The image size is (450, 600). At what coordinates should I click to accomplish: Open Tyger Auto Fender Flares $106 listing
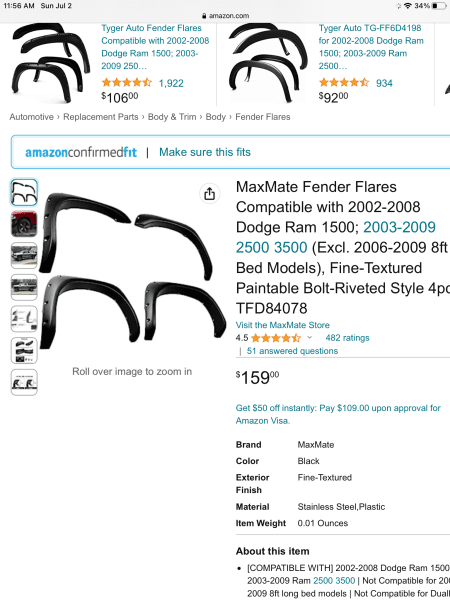coord(155,47)
